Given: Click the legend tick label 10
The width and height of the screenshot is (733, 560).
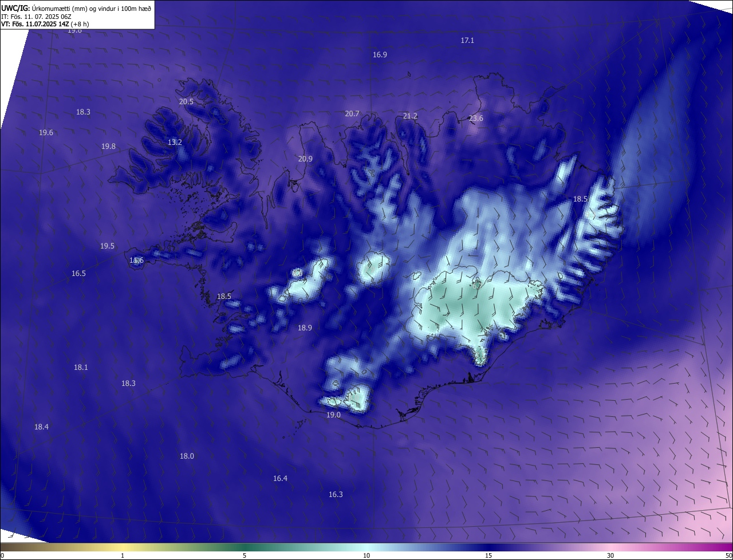Looking at the screenshot, I should point(366,556).
